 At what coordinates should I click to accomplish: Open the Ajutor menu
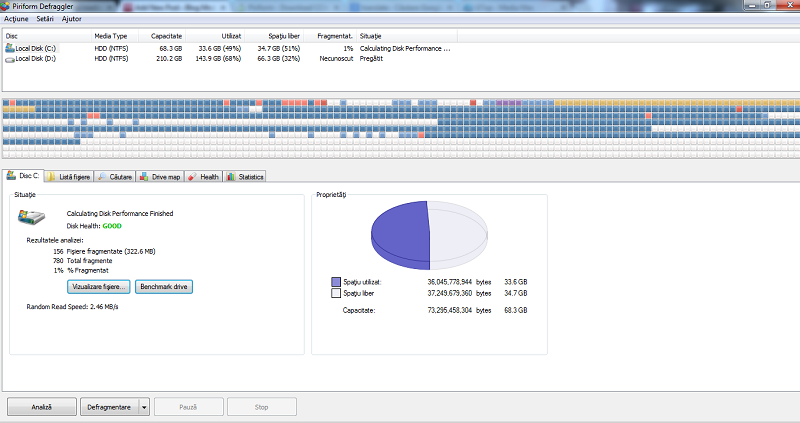tap(71, 19)
